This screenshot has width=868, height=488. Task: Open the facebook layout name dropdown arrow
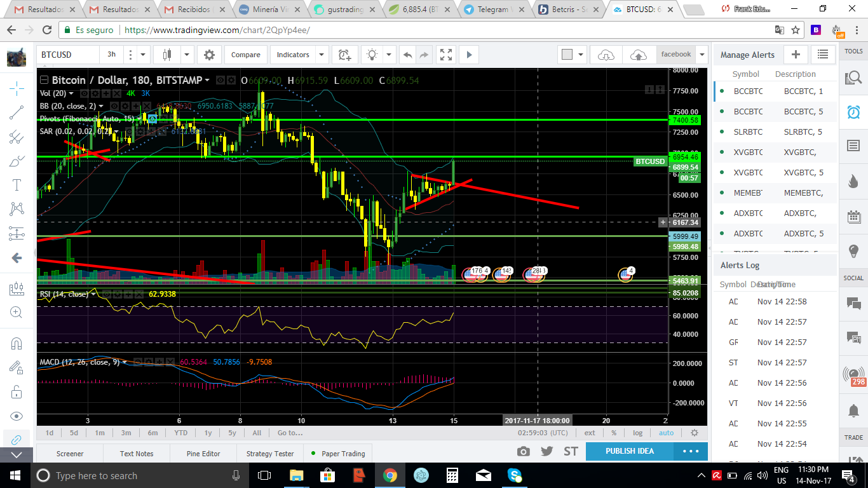click(x=702, y=55)
